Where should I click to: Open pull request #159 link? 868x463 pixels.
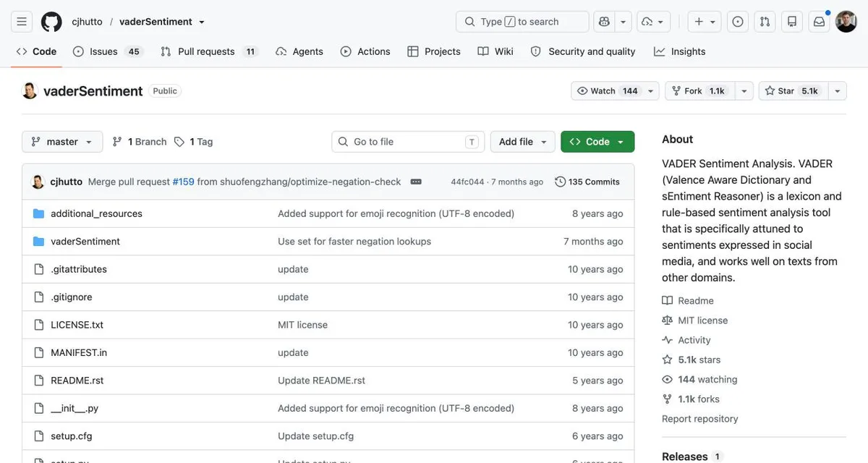coord(183,182)
